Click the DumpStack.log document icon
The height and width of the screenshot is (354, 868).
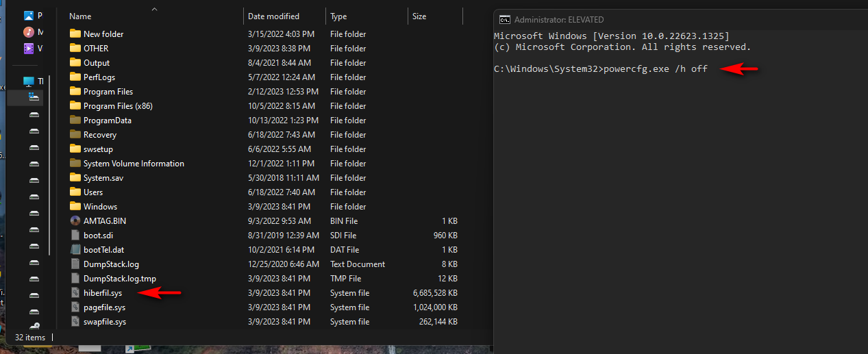click(x=75, y=264)
